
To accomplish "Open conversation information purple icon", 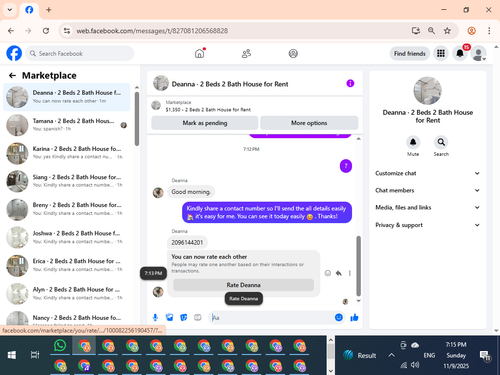I will coord(350,83).
